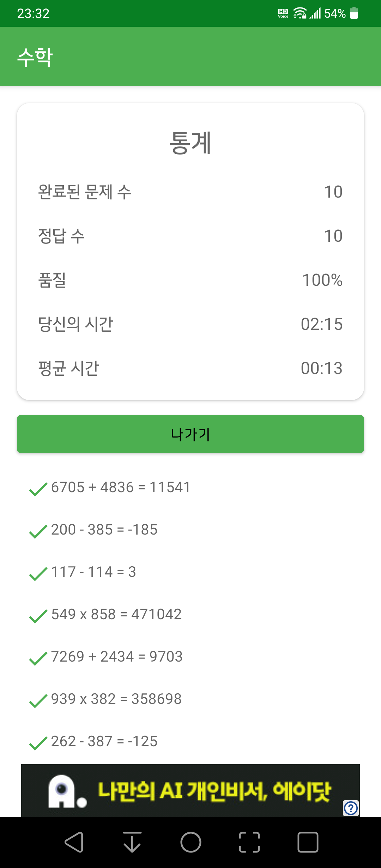
Task: Tap the checkmark beside 262 - 387
Action: pos(38,743)
